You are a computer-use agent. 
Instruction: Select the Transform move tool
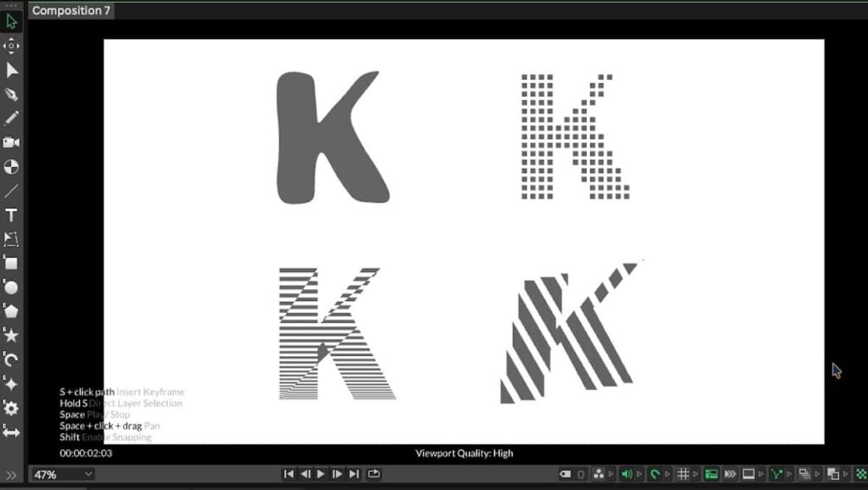click(x=11, y=46)
